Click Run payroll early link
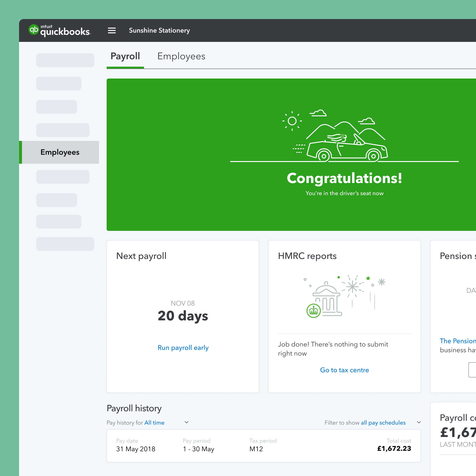 tap(183, 348)
